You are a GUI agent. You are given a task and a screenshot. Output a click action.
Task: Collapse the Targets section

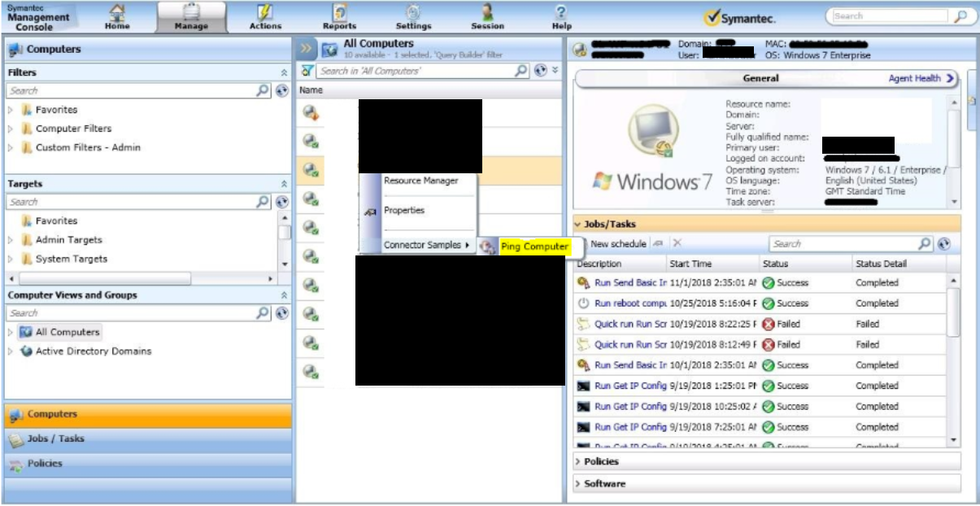(284, 184)
